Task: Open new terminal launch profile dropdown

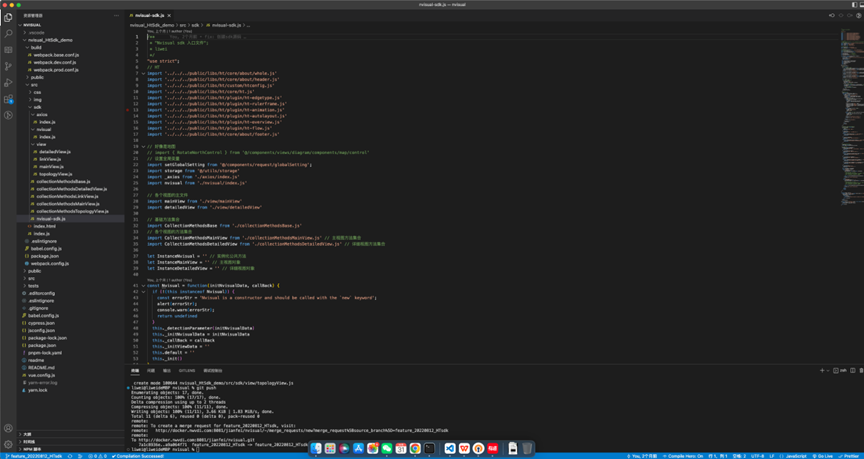Action: [x=829, y=371]
